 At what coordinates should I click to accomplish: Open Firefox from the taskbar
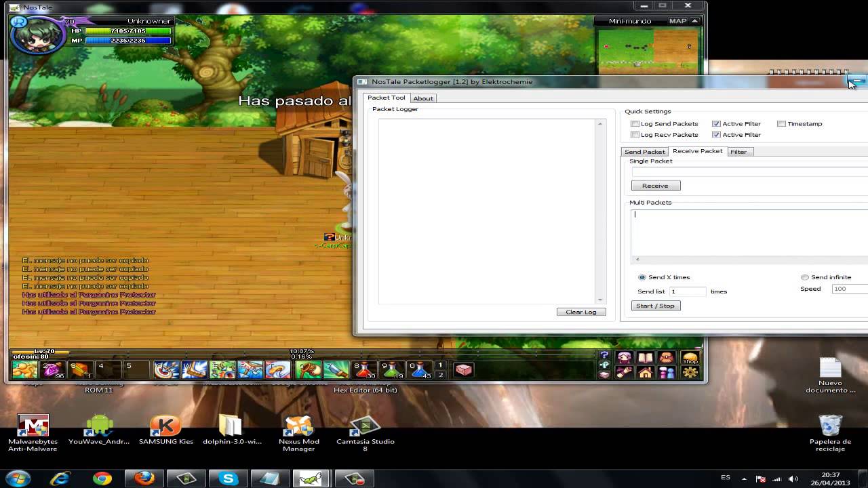click(144, 479)
